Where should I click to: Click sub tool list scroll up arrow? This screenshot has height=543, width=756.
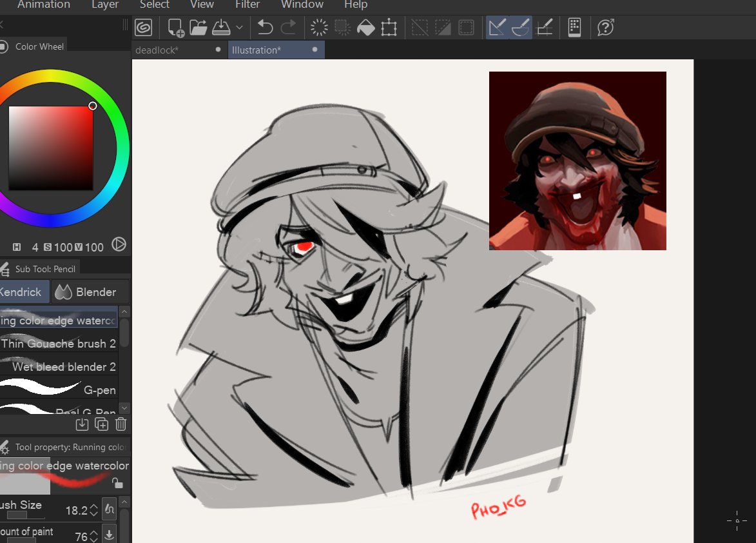pyautogui.click(x=124, y=312)
